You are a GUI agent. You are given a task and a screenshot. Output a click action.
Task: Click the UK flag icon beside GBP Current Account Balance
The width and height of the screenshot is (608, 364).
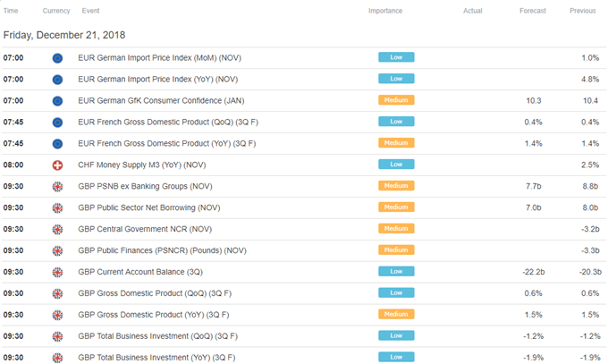pyautogui.click(x=57, y=273)
